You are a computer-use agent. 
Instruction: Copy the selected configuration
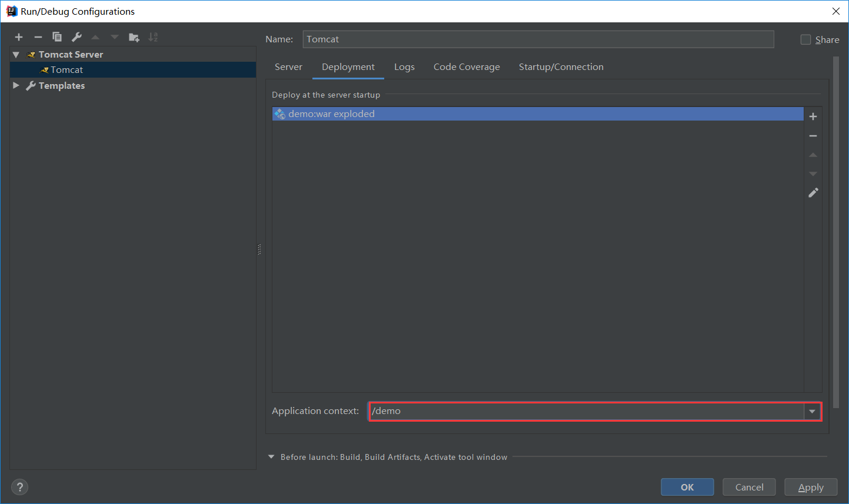tap(57, 37)
